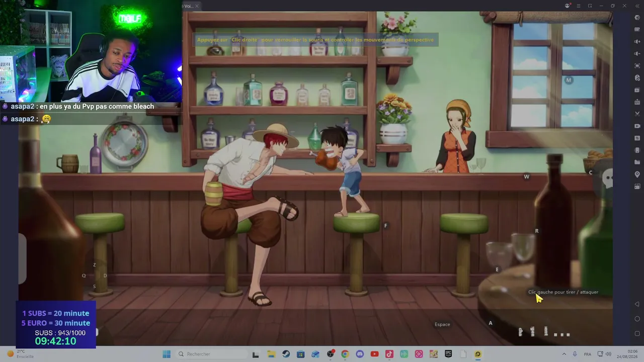The image size is (644, 362).
Task: Click the 'Clic gauche pour tirer / attaquer' hint
Action: pyautogui.click(x=563, y=292)
